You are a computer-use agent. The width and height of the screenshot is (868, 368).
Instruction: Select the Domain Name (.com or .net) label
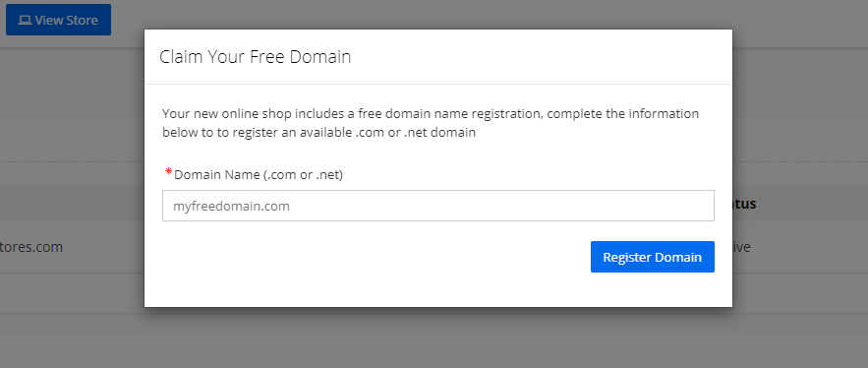(259, 174)
